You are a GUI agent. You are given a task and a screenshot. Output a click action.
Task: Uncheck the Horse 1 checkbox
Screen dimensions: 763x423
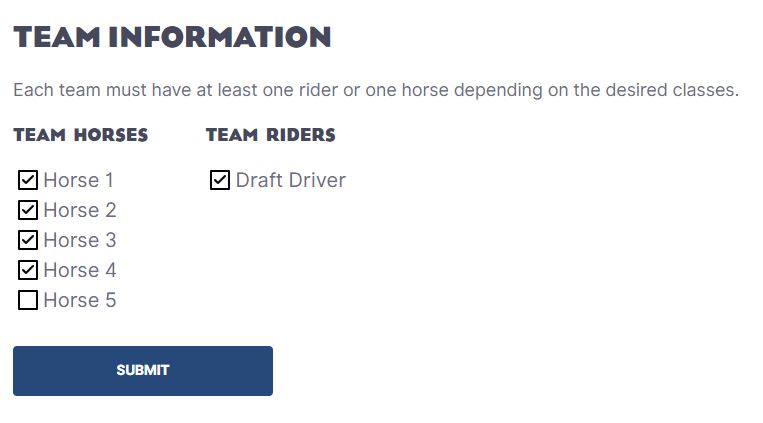[x=28, y=180]
